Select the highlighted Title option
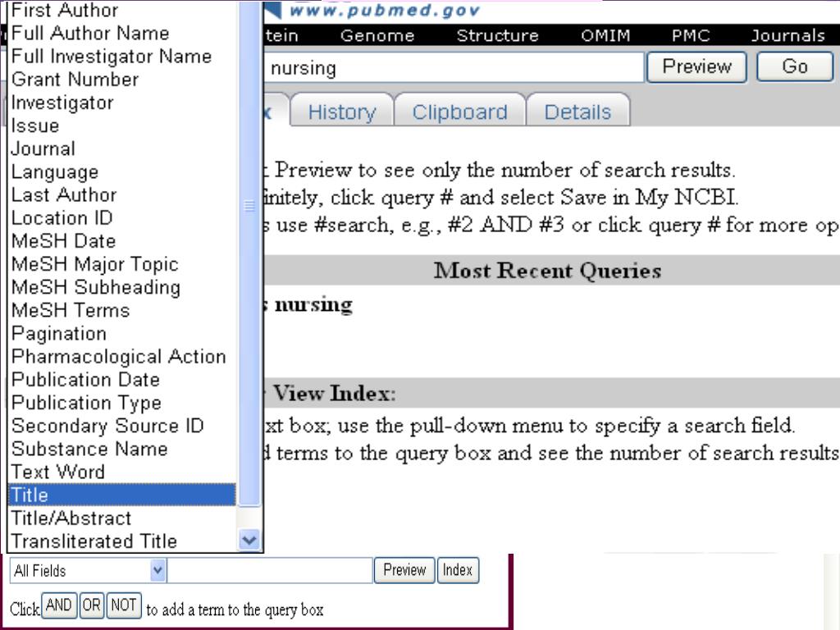This screenshot has height=630, width=840. [x=122, y=495]
